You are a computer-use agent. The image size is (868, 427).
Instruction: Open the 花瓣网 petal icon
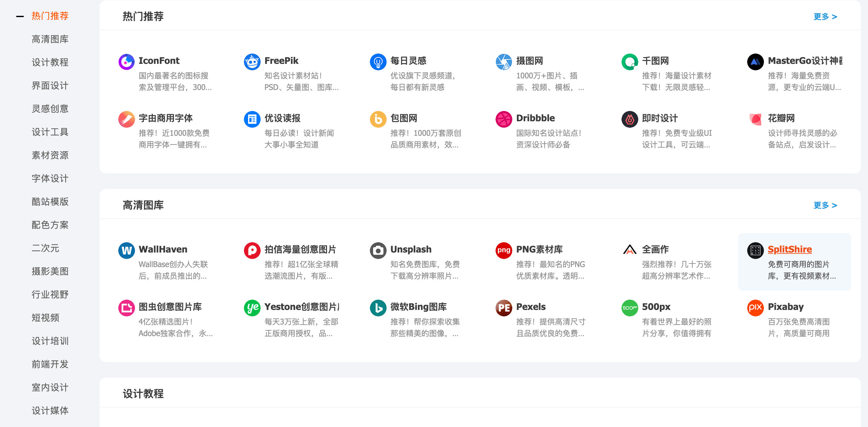point(755,119)
